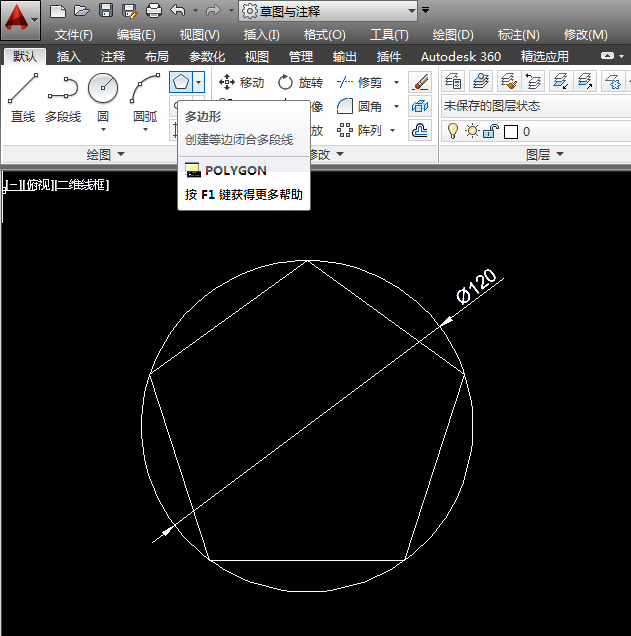631x636 pixels.
Task: Click the [俯视] viewport view control
Action: coord(39,185)
